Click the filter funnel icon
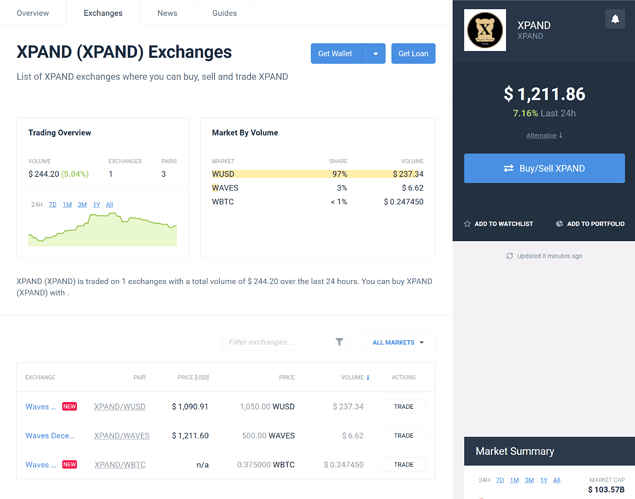 pos(339,342)
